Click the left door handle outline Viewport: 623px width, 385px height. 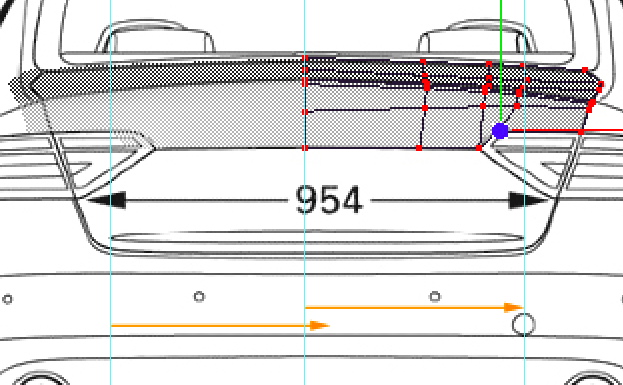(155, 37)
